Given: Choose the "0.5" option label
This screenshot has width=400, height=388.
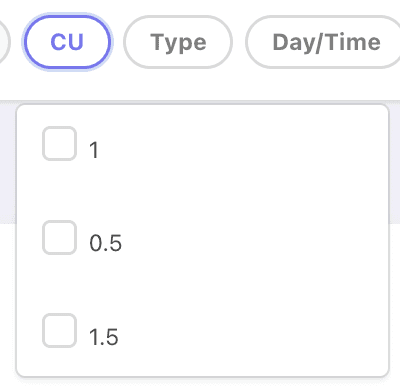Looking at the screenshot, I should click(105, 243).
